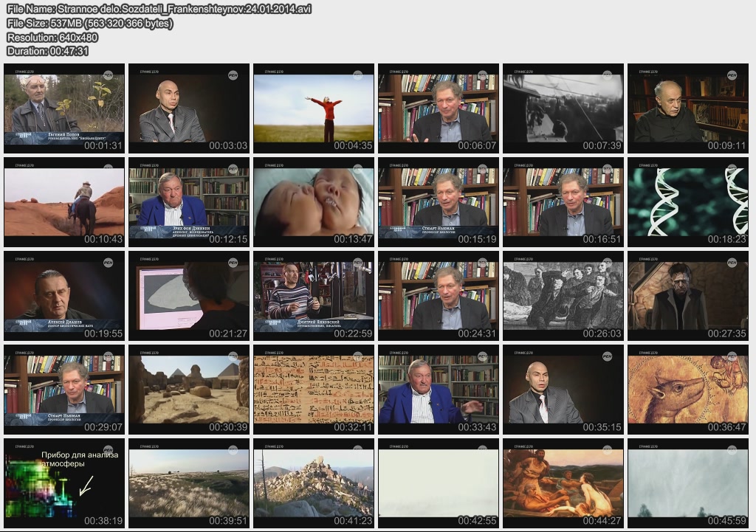The height and width of the screenshot is (532, 756).
Task: Select the rocky hilltop thumbnail at 00:41:23
Action: [314, 483]
